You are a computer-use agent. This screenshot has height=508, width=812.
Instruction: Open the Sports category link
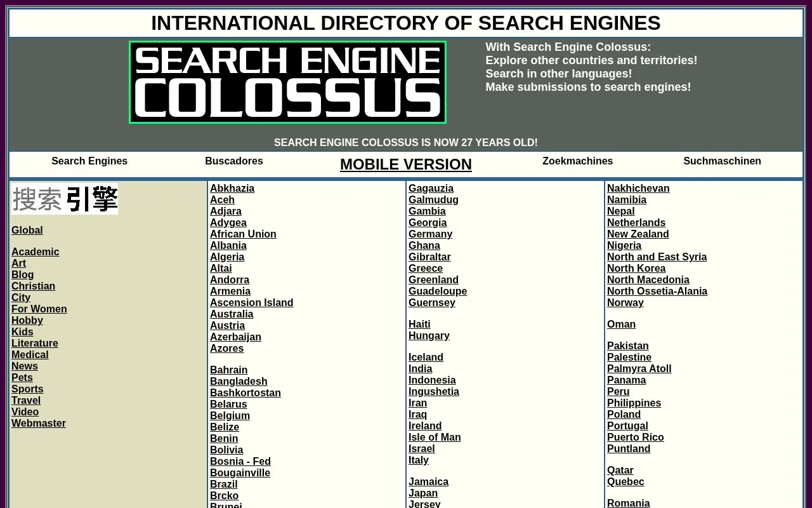(28, 389)
